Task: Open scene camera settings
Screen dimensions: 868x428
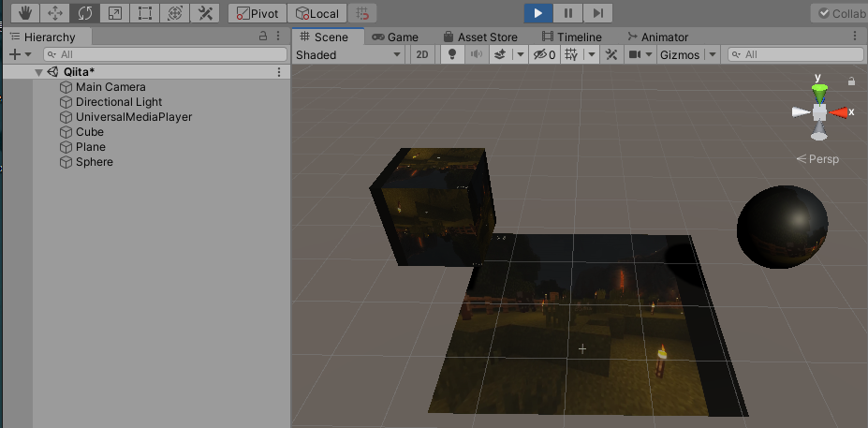Action: [x=635, y=54]
